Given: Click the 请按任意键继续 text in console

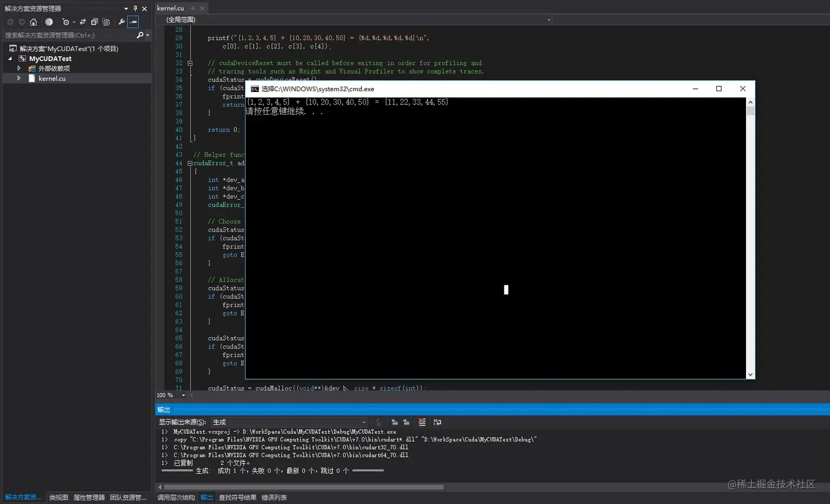Looking at the screenshot, I should coord(284,111).
